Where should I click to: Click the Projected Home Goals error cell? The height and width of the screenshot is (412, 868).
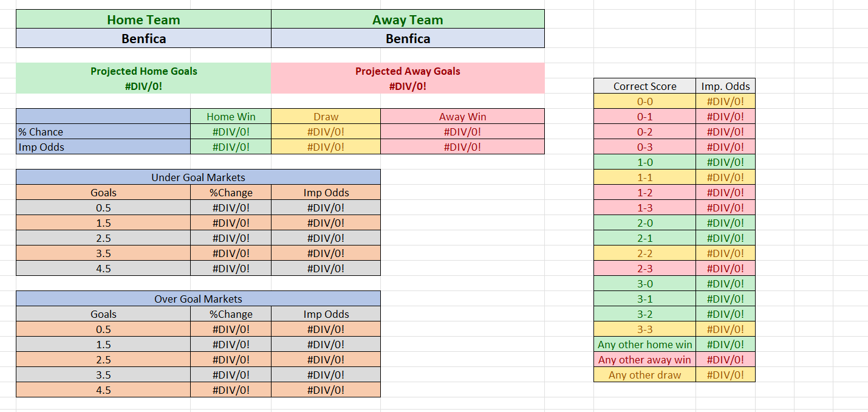pyautogui.click(x=143, y=86)
